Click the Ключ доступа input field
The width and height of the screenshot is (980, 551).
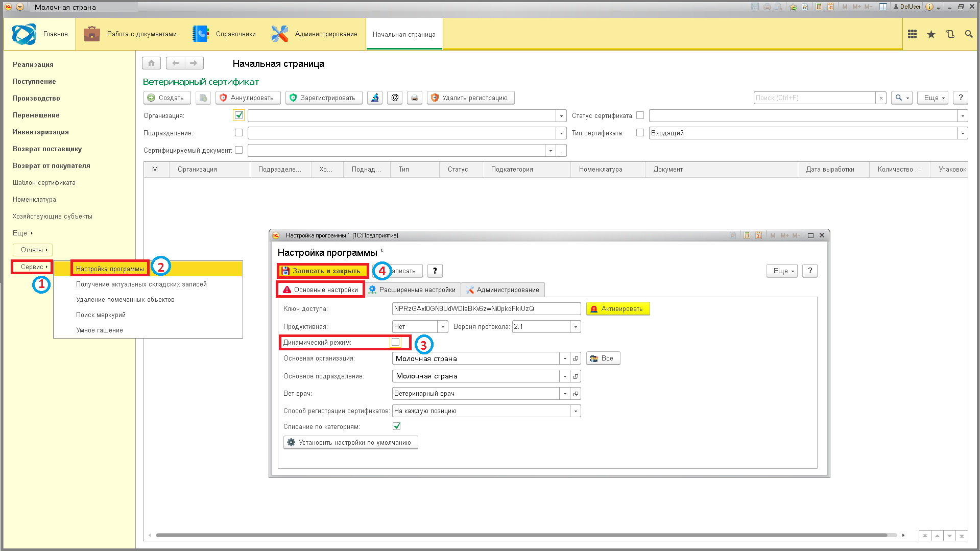point(486,309)
